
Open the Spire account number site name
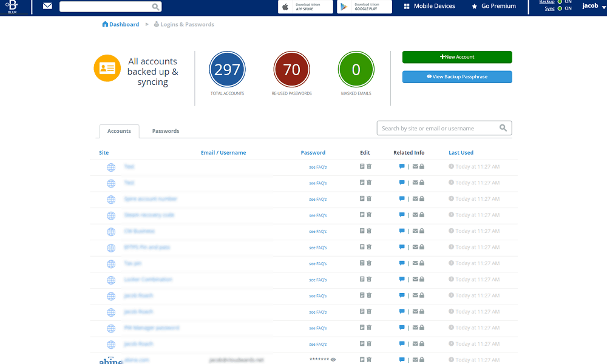point(151,199)
